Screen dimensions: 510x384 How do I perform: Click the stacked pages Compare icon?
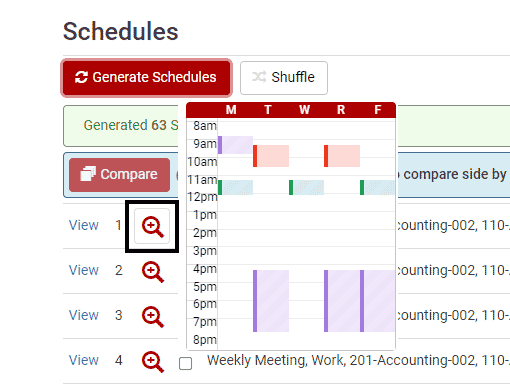coord(88,174)
